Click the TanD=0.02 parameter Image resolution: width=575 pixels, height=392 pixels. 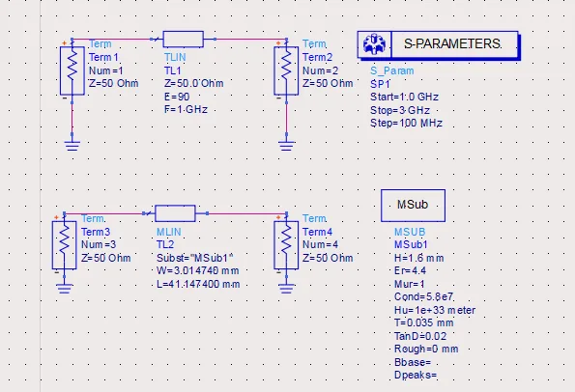click(420, 336)
